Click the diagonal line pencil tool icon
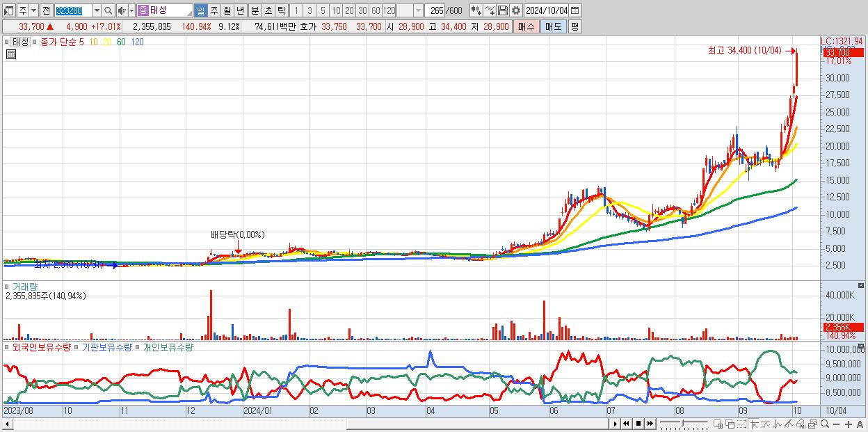Screen dimensions: 868x432 pos(789,424)
